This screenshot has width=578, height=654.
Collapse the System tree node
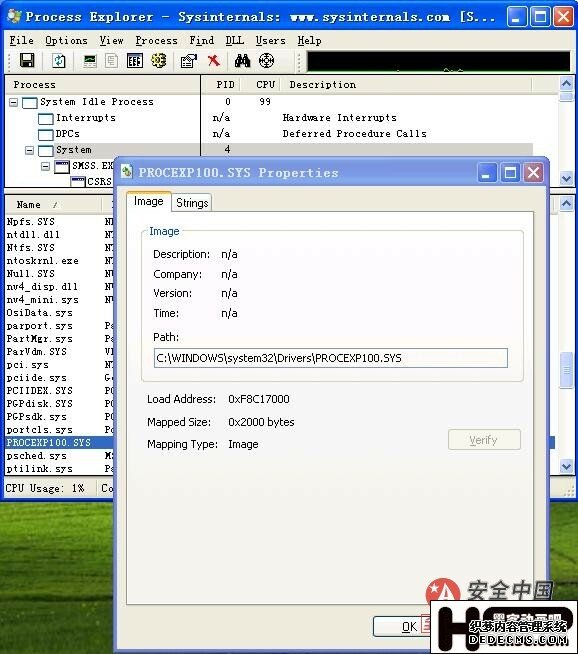30,150
